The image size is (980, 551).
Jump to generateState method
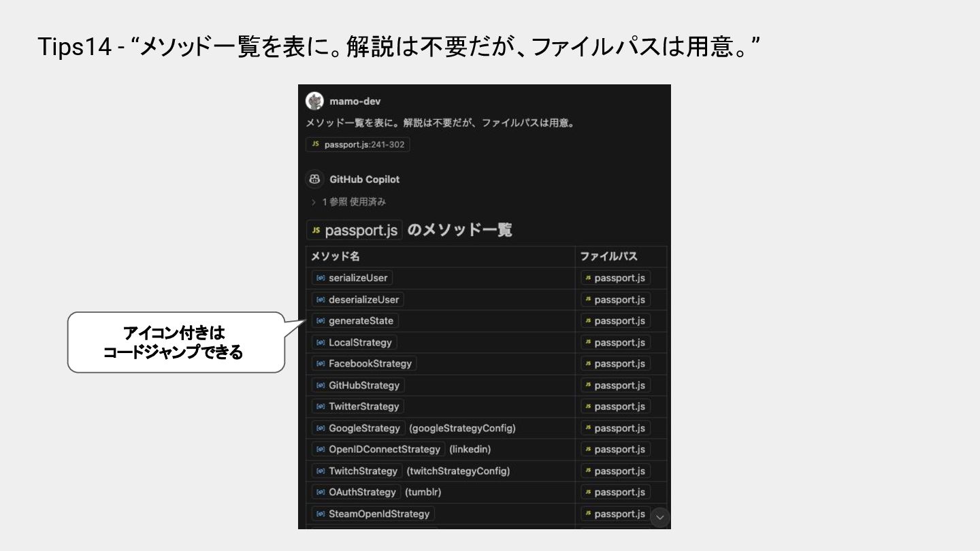[x=355, y=320]
